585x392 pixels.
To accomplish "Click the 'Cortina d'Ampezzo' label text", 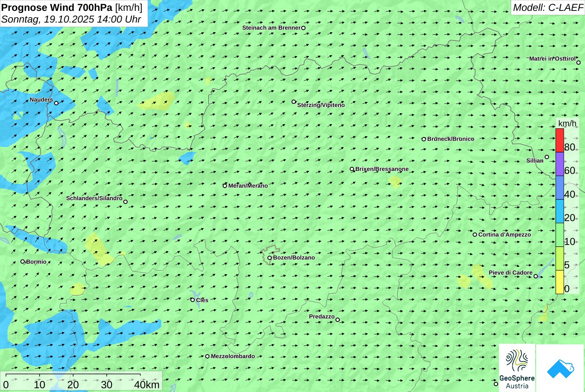I will (504, 235).
